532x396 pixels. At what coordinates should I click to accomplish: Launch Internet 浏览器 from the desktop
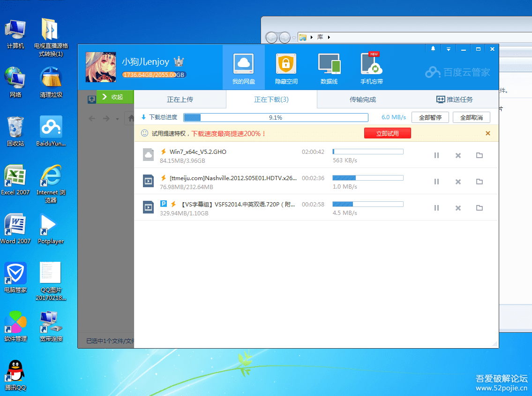pyautogui.click(x=51, y=184)
